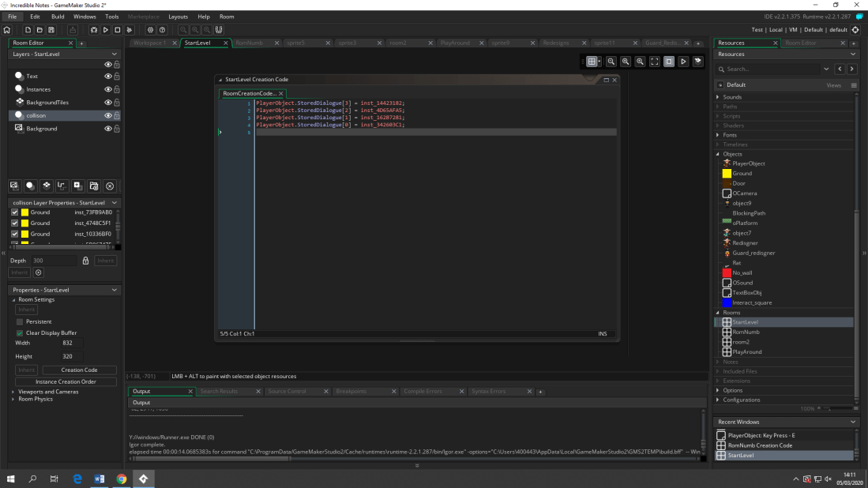Image resolution: width=868 pixels, height=488 pixels.
Task: Fit the room view to the window
Action: 654,62
